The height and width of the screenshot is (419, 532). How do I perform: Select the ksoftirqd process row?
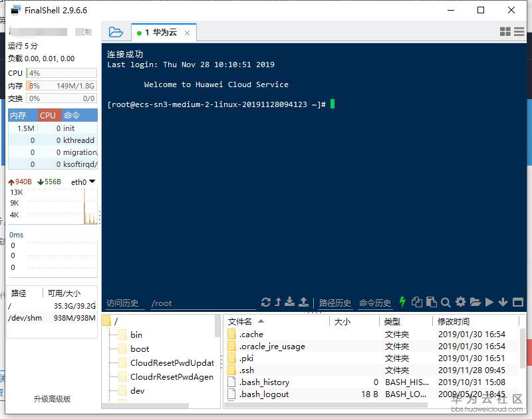tap(53, 164)
